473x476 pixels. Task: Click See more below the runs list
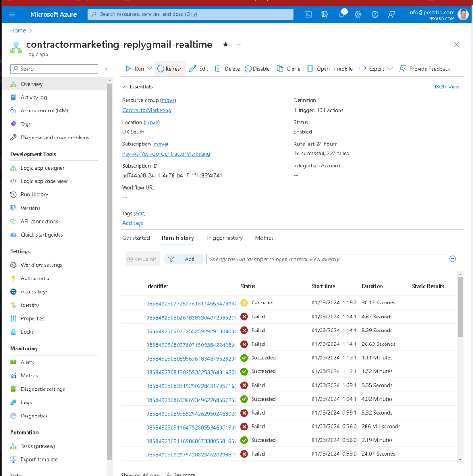point(181,474)
